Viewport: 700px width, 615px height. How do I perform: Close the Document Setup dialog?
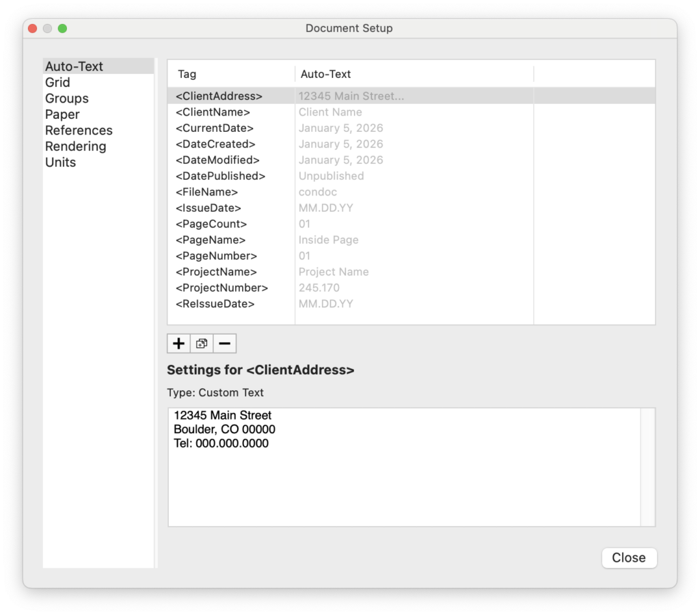pyautogui.click(x=629, y=558)
